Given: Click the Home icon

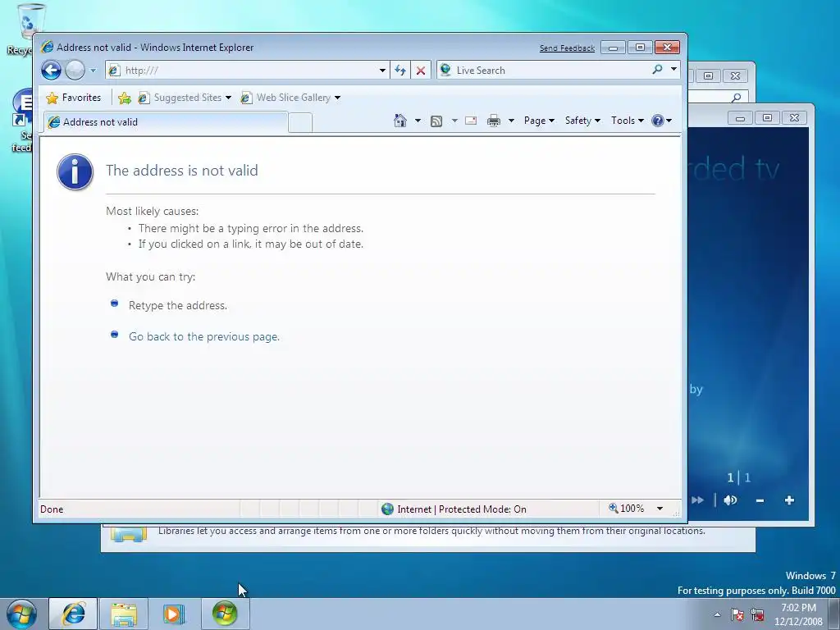Looking at the screenshot, I should [400, 121].
